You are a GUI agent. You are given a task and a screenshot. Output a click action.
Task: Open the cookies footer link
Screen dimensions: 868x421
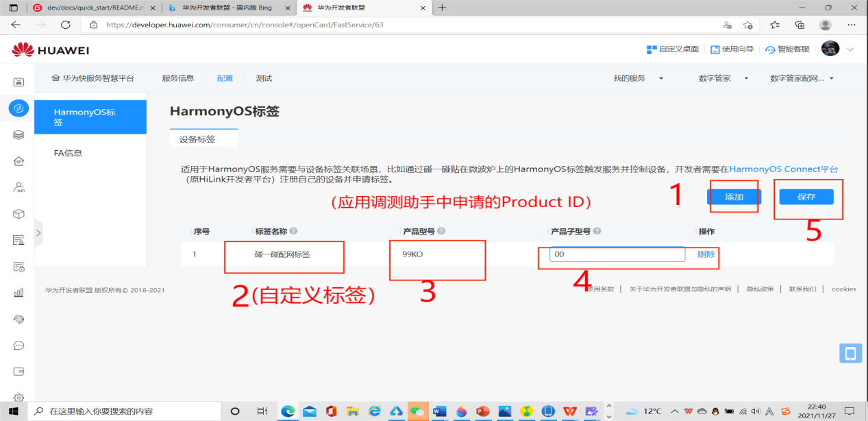pos(844,289)
